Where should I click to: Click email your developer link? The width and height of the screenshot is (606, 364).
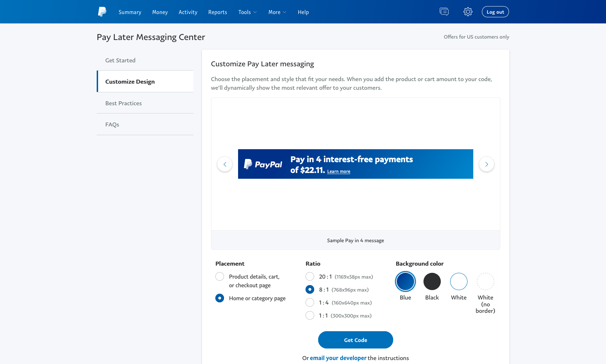pyautogui.click(x=338, y=358)
